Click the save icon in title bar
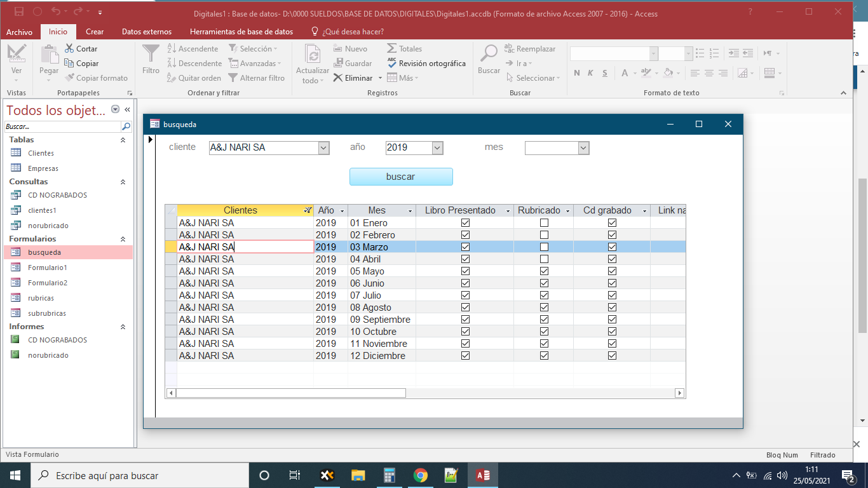Image resolution: width=868 pixels, height=488 pixels. [x=18, y=12]
